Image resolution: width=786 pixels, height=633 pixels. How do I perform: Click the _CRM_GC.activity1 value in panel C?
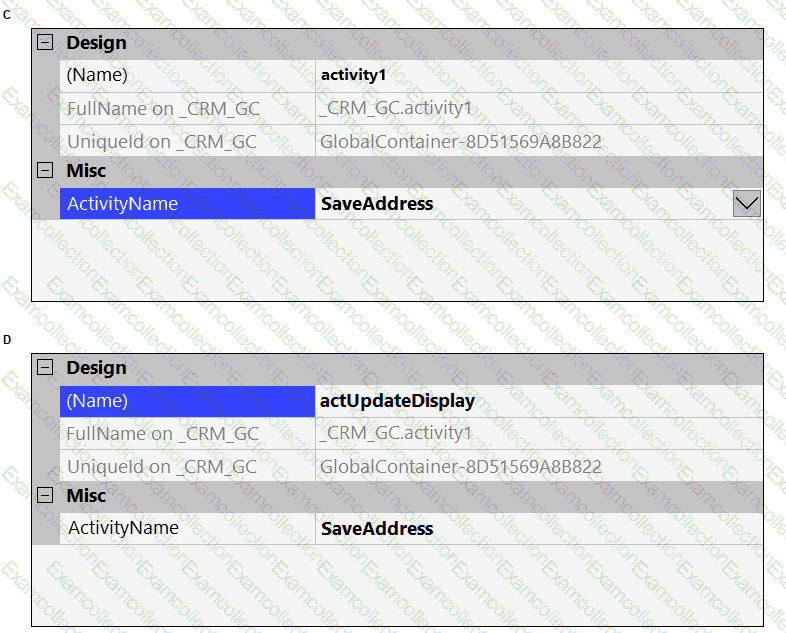[x=395, y=108]
